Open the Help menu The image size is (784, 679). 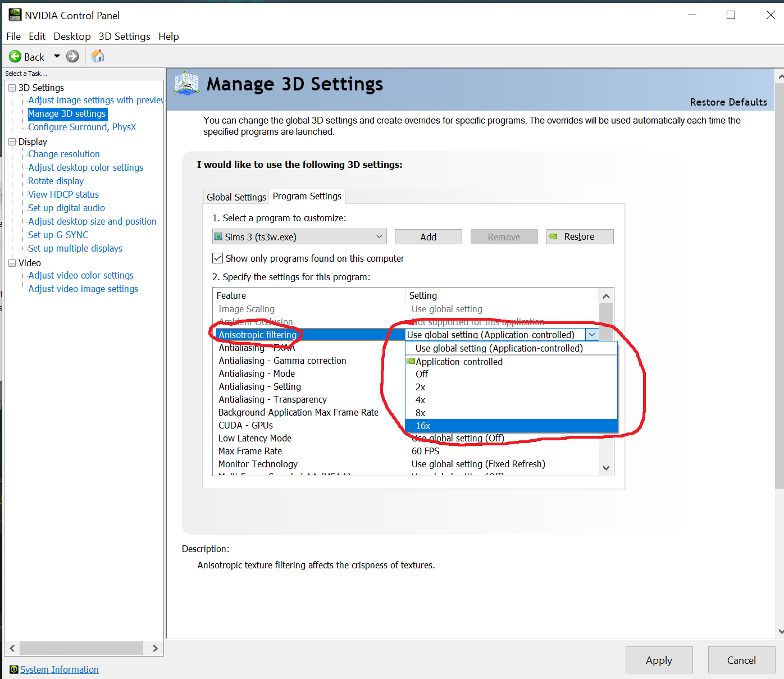click(x=168, y=37)
